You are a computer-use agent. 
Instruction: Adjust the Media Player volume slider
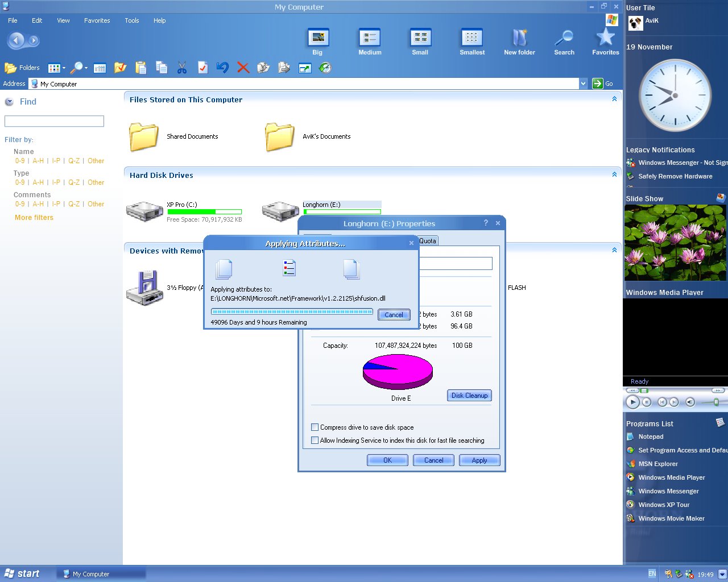point(716,402)
